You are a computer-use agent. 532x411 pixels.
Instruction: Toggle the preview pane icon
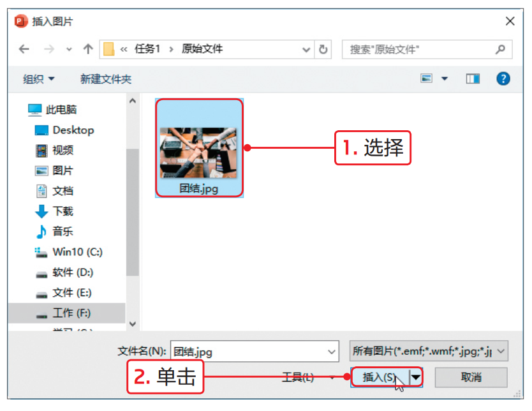pyautogui.click(x=473, y=78)
